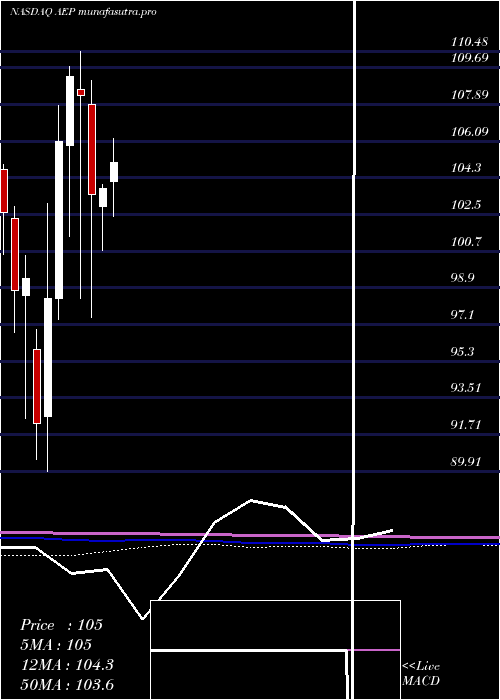500x700 pixels.
Task: Click the NASDAQ AEP munafasutra.pro title
Action: (x=83, y=12)
